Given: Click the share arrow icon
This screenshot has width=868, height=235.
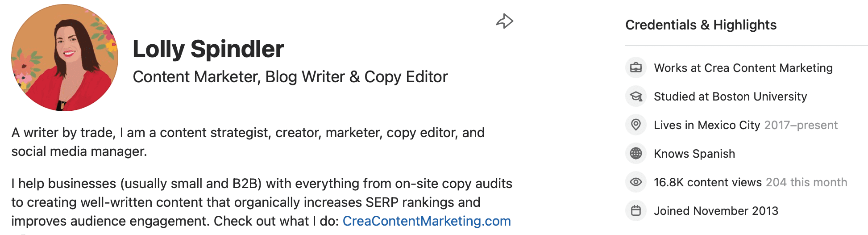Looking at the screenshot, I should pyautogui.click(x=505, y=21).
